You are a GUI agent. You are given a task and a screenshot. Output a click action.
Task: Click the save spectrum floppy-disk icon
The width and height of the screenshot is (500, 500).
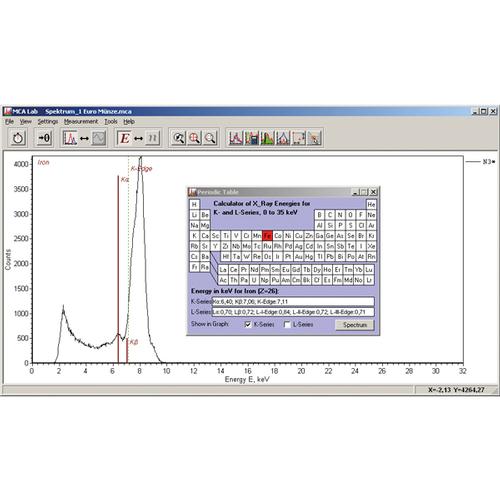[x=252, y=138]
